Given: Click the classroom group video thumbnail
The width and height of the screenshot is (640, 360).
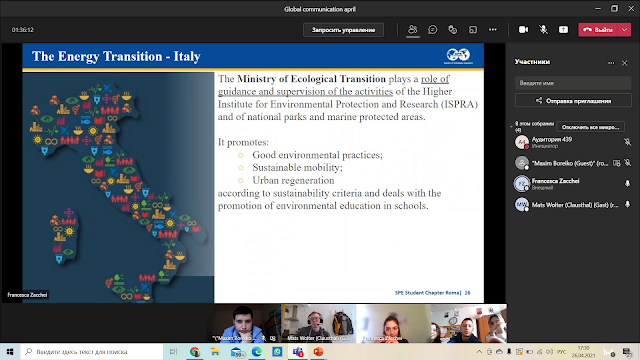Looking at the screenshot, I should click(x=469, y=323).
